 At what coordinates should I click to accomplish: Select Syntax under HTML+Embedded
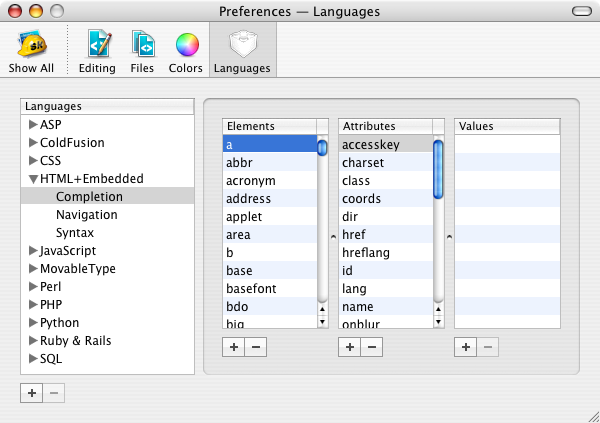point(75,233)
